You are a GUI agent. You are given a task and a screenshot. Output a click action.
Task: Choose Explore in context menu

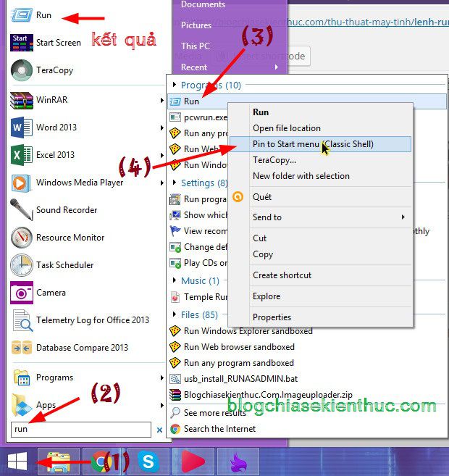tap(320, 296)
